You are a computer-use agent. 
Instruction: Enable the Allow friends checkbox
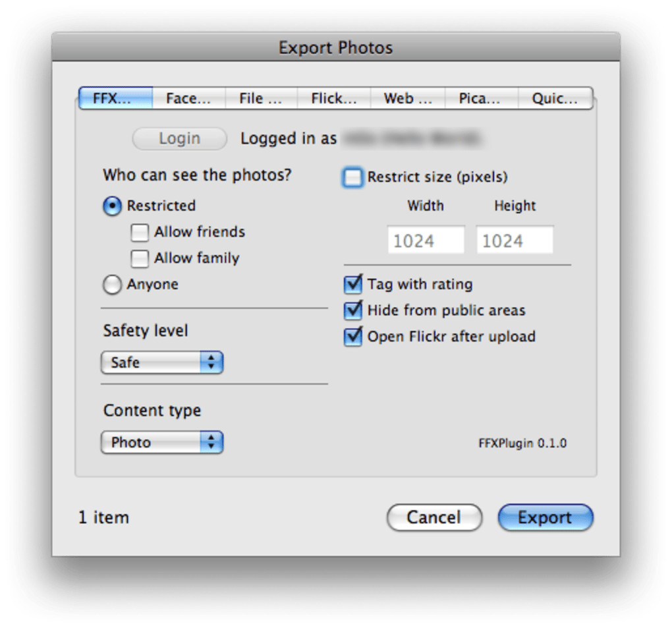[140, 233]
